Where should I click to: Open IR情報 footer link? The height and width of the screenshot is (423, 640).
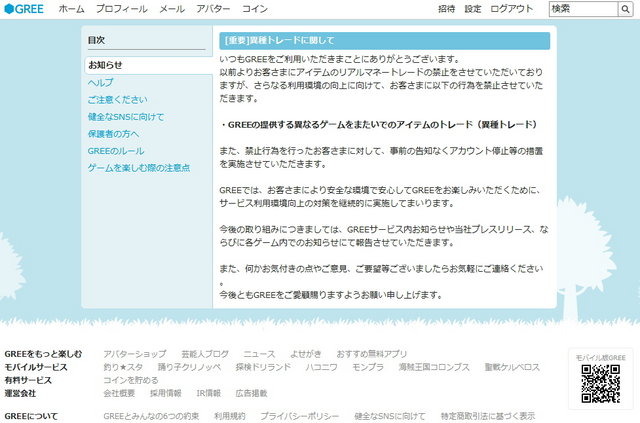click(209, 393)
